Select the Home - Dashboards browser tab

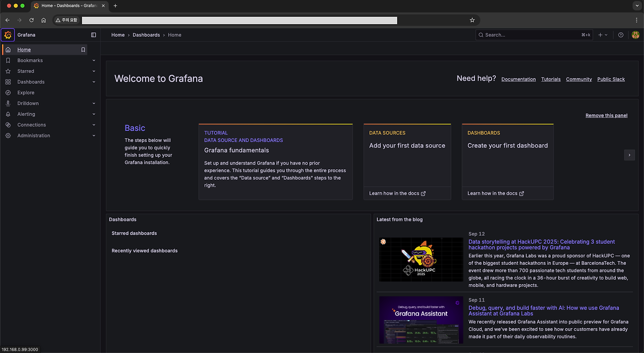pos(69,6)
